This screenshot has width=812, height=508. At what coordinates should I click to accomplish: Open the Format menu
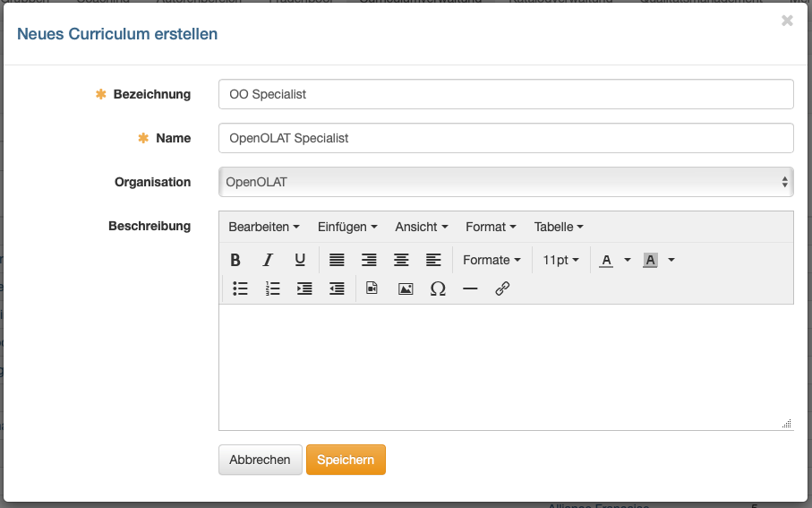tap(491, 227)
